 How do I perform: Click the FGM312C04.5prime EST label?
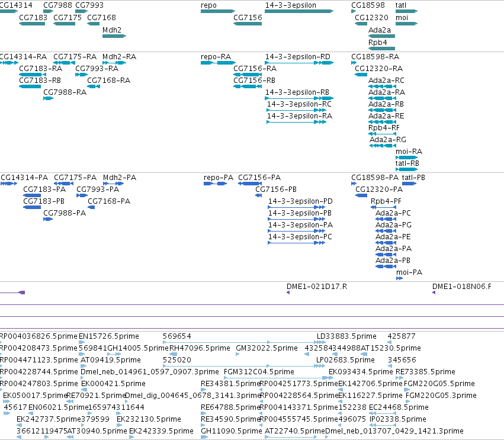point(259,372)
